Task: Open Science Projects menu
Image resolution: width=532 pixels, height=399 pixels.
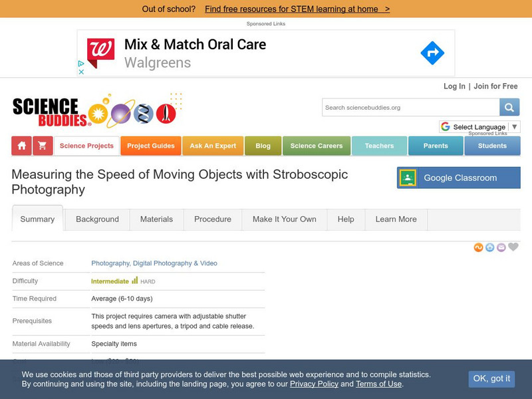Action: [x=86, y=146]
